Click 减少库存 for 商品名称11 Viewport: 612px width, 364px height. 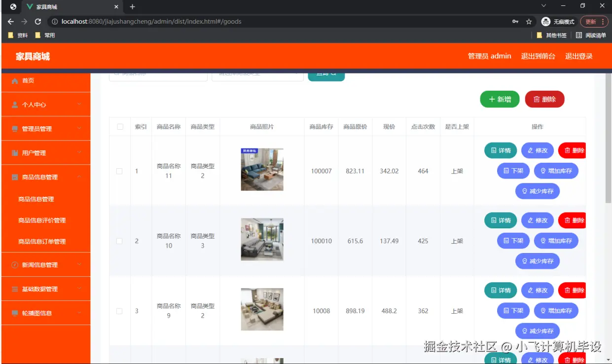pyautogui.click(x=538, y=191)
